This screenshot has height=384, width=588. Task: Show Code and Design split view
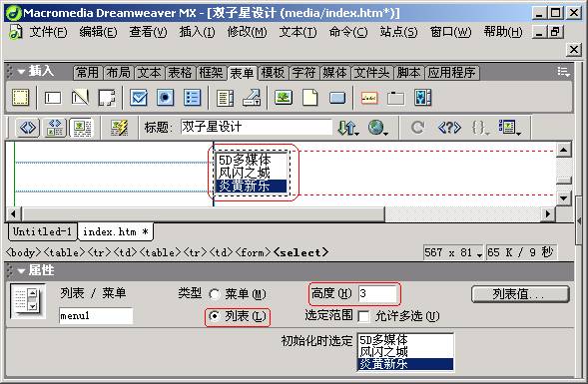(55, 128)
